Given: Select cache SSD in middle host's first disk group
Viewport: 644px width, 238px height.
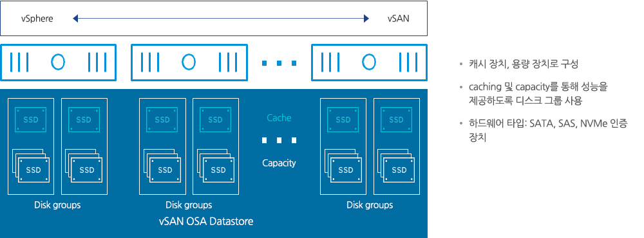Looking at the screenshot, I should [162, 119].
